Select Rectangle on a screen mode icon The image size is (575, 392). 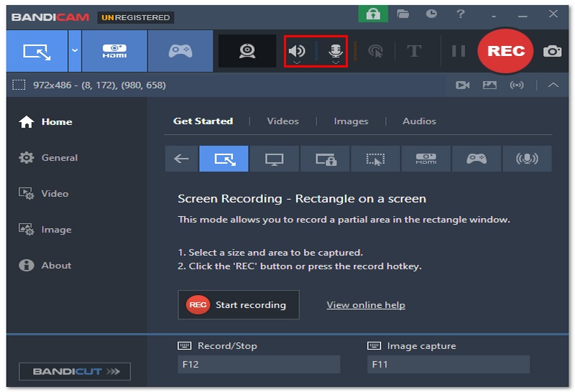pos(224,159)
